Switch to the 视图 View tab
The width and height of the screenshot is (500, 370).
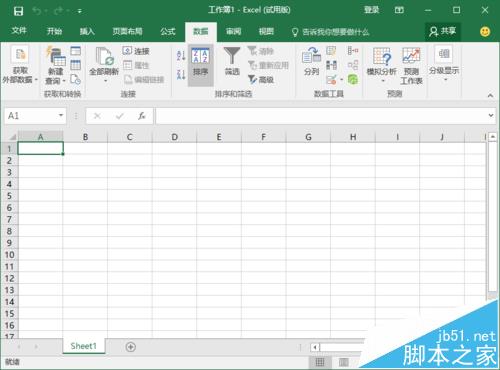point(266,31)
